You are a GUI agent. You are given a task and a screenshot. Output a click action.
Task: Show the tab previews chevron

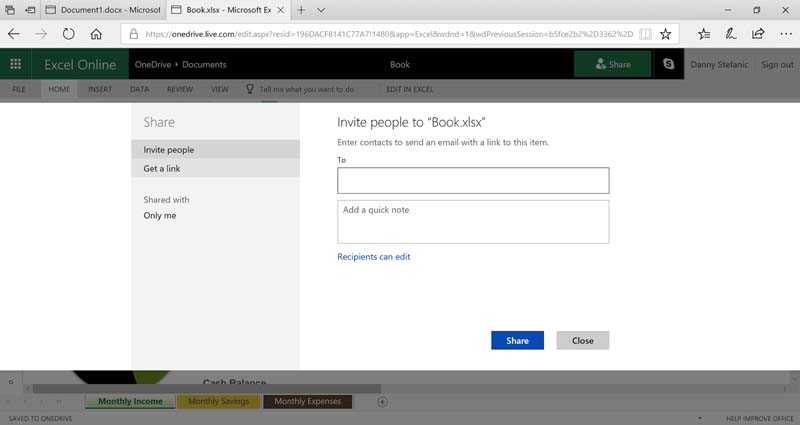click(x=321, y=10)
